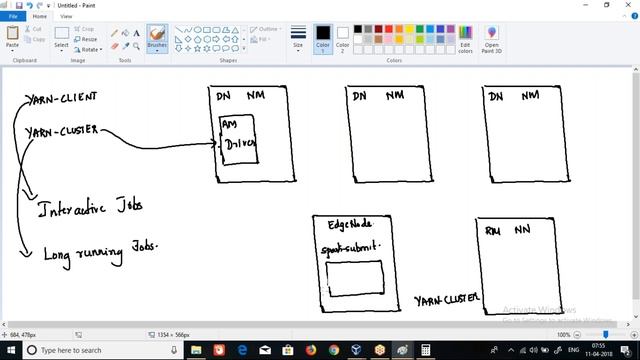Click the zoom in plus button
Viewport: 640px width, 360px height.
(634, 335)
